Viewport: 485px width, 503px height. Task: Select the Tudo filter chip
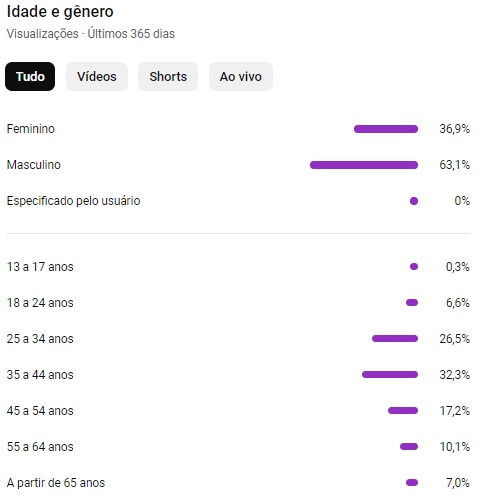(30, 76)
